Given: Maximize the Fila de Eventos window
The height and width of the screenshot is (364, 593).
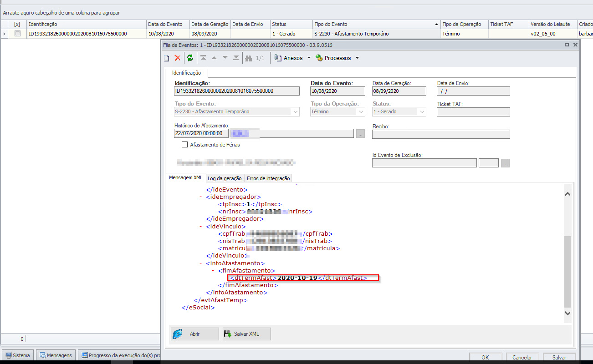Looking at the screenshot, I should [567, 45].
